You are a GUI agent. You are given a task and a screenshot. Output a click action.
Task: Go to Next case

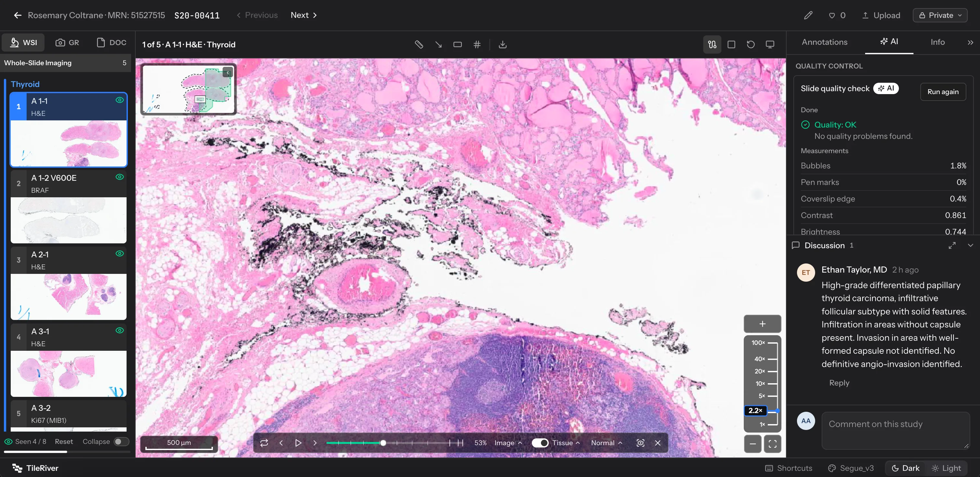pyautogui.click(x=304, y=15)
